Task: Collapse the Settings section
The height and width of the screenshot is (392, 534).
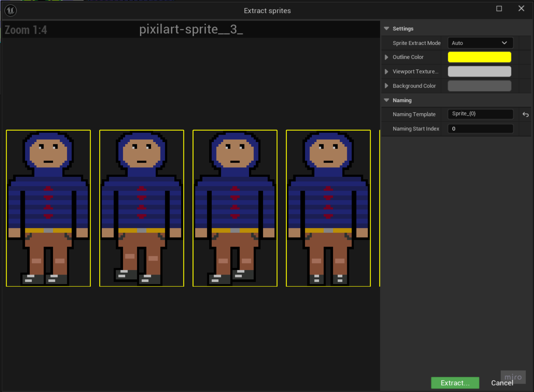Action: [x=386, y=29]
